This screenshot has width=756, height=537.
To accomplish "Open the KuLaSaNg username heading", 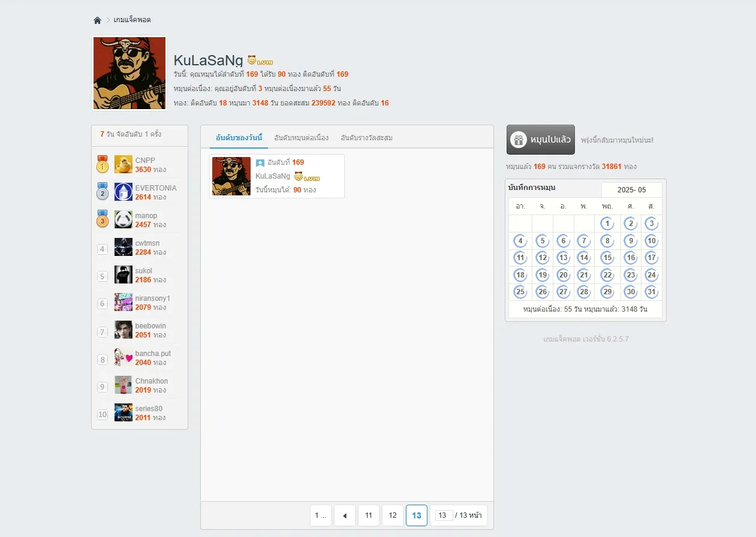I will 208,61.
